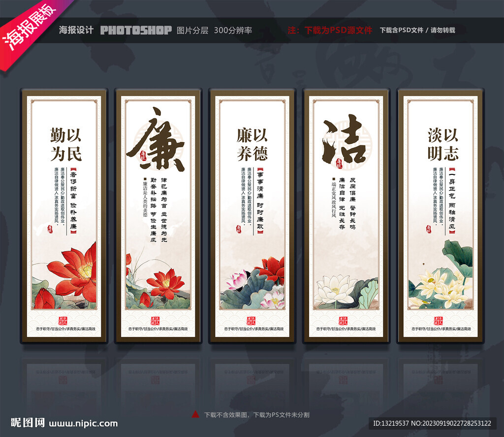Select the 廉以养德 poster panel

pyautogui.click(x=252, y=216)
